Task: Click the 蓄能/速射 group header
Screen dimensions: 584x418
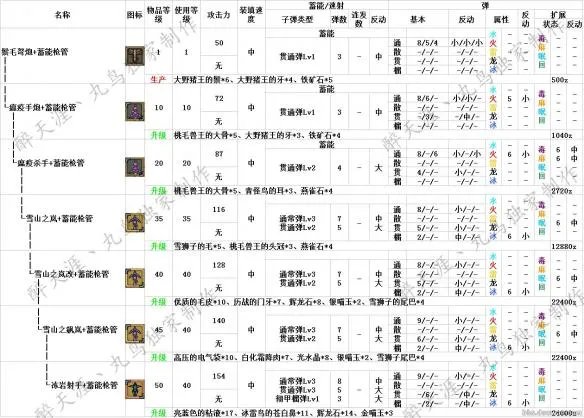Action: pyautogui.click(x=326, y=6)
